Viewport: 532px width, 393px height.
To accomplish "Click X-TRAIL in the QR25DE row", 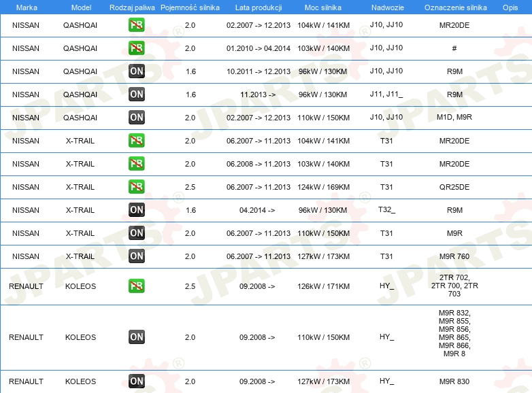I will pos(80,187).
